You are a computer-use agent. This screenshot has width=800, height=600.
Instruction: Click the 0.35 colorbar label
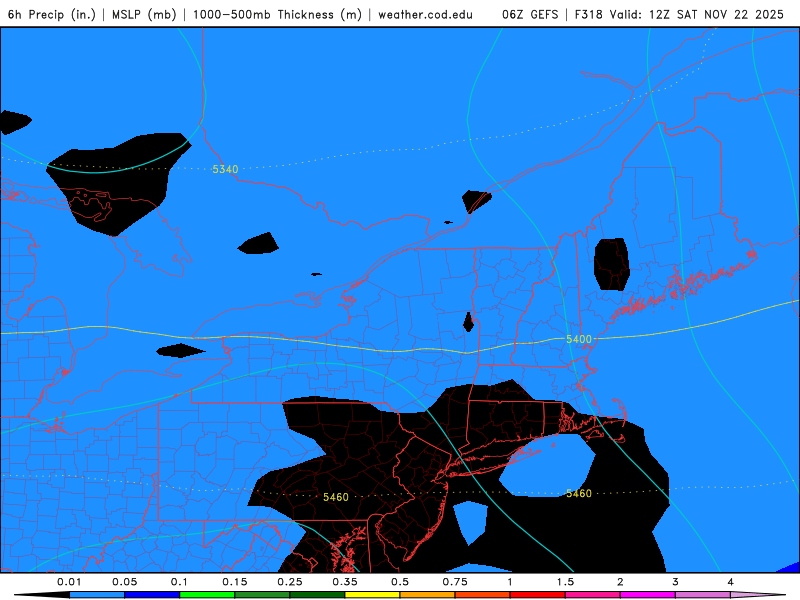click(x=345, y=582)
